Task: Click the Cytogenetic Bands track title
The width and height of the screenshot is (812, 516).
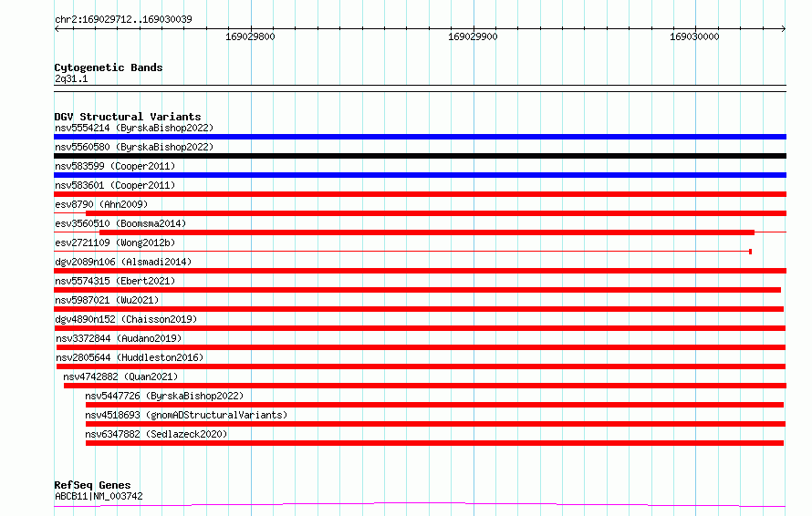Action: click(x=109, y=67)
